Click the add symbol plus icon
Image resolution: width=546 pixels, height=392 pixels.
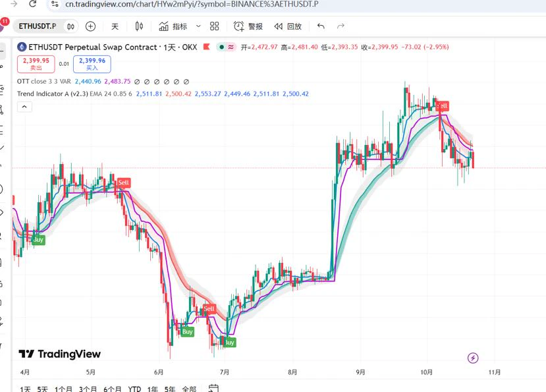[x=90, y=26]
